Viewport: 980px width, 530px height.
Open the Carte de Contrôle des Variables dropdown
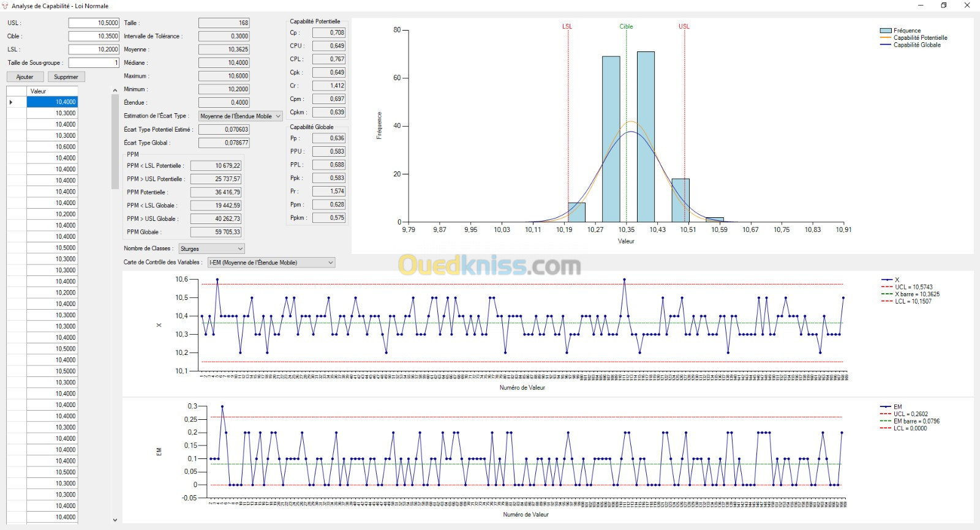[271, 263]
